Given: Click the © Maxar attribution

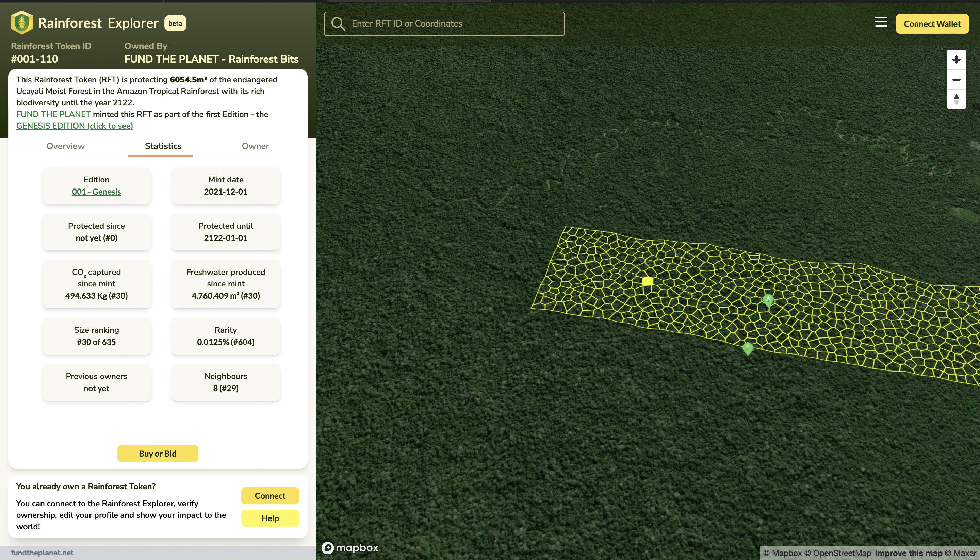Looking at the screenshot, I should [x=960, y=553].
